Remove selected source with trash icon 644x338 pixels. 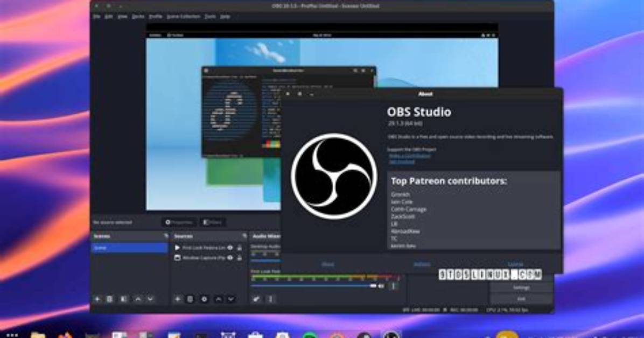(190, 299)
